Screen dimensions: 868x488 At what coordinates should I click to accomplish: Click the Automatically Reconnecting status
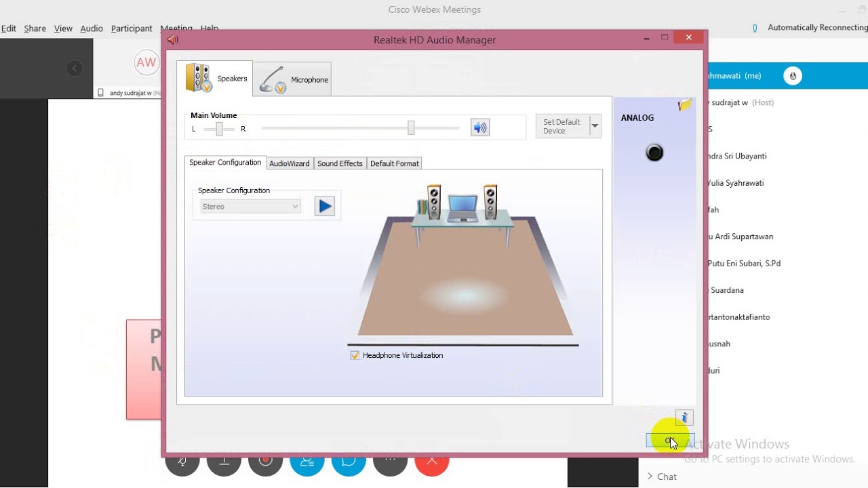point(817,28)
